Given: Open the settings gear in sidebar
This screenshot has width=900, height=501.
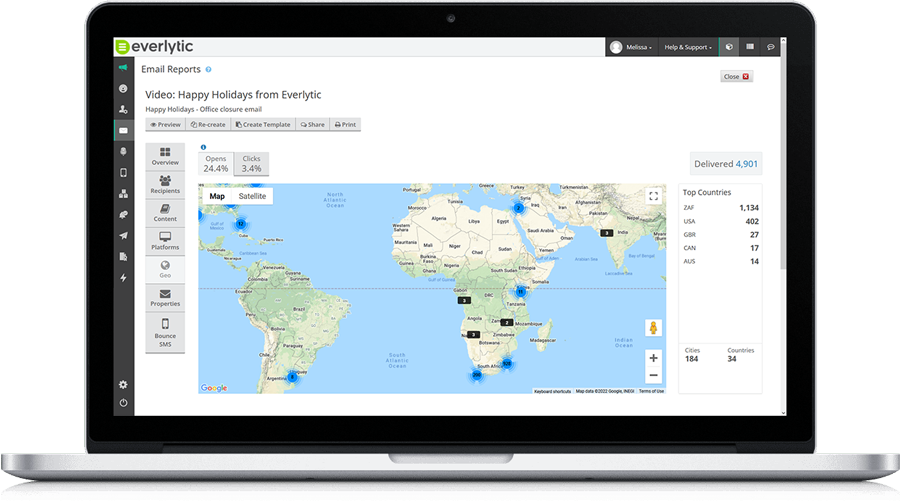Looking at the screenshot, I should (123, 385).
